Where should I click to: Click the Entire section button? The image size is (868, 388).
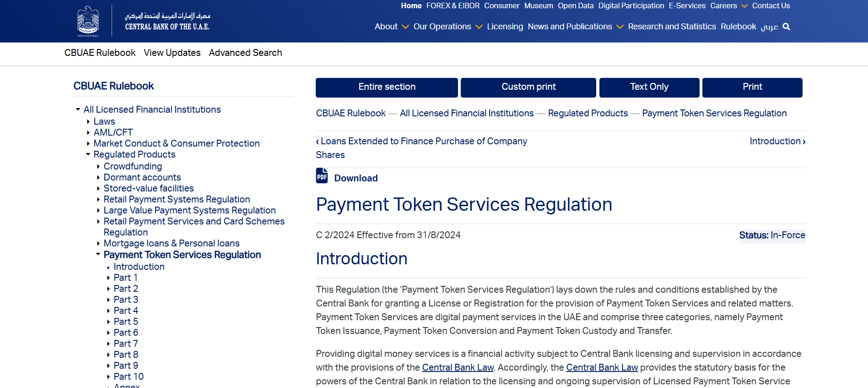(387, 87)
